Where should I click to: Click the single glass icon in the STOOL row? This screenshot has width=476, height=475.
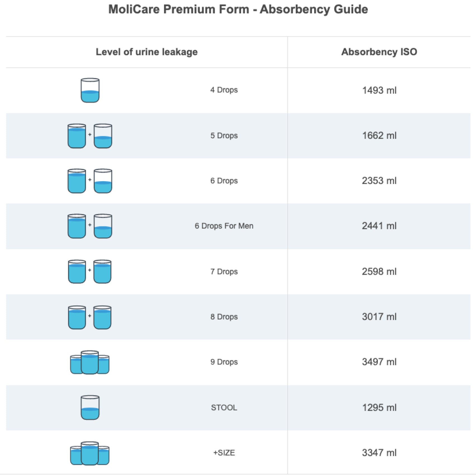point(90,408)
